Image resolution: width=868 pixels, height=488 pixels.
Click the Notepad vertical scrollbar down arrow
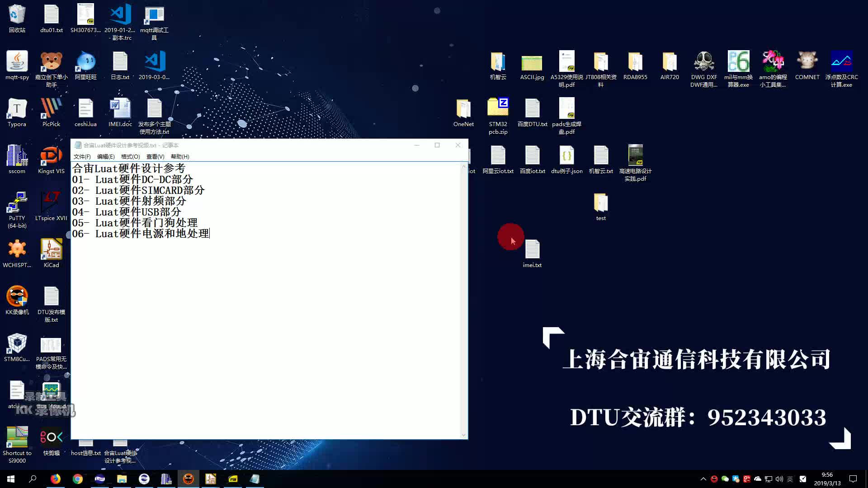463,435
